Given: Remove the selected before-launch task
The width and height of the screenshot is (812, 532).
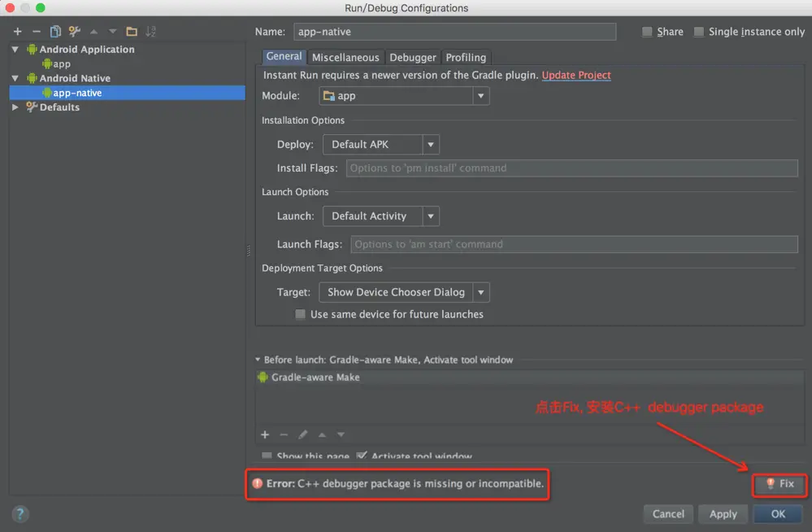Looking at the screenshot, I should tap(284, 434).
